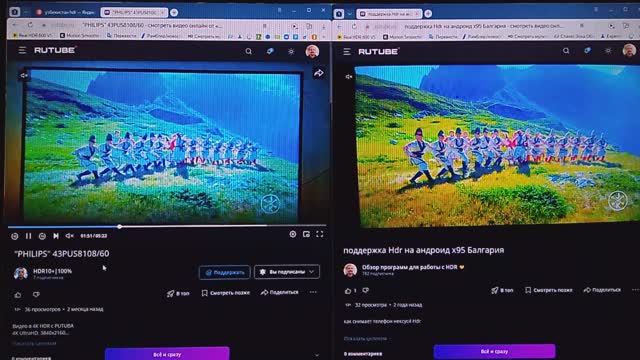Like the PHILIPS 43PUS8108/60 video

(x=18, y=294)
